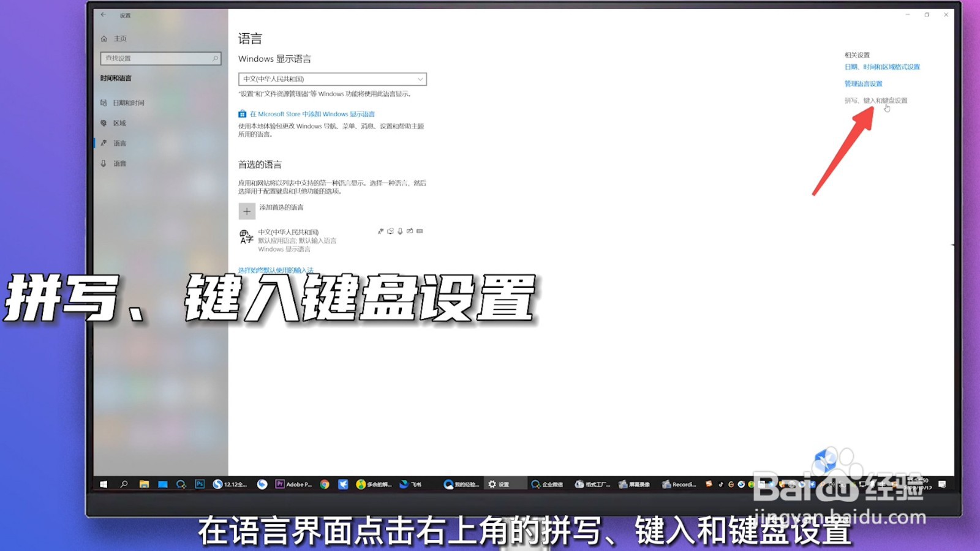Screen dimensions: 980x551
Task: Open 日期、时间和区域格式设置 related link
Action: [x=882, y=67]
